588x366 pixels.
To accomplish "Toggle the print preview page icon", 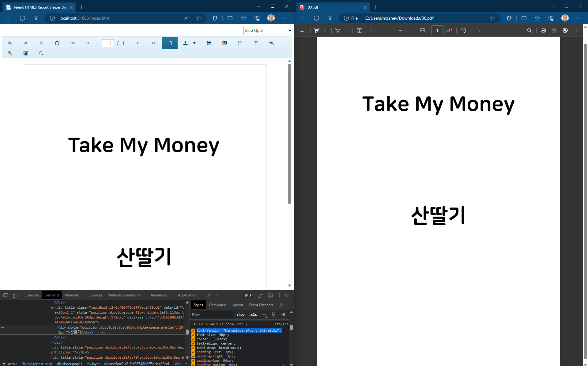I will pyautogui.click(x=169, y=43).
